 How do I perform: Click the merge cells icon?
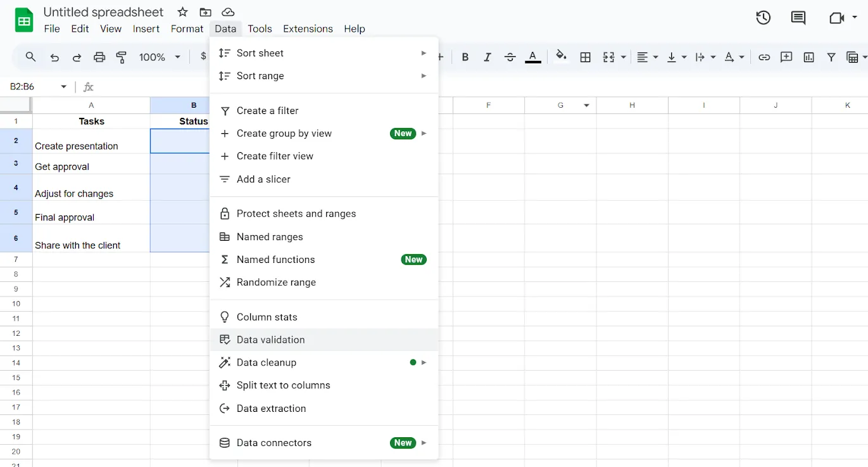608,57
